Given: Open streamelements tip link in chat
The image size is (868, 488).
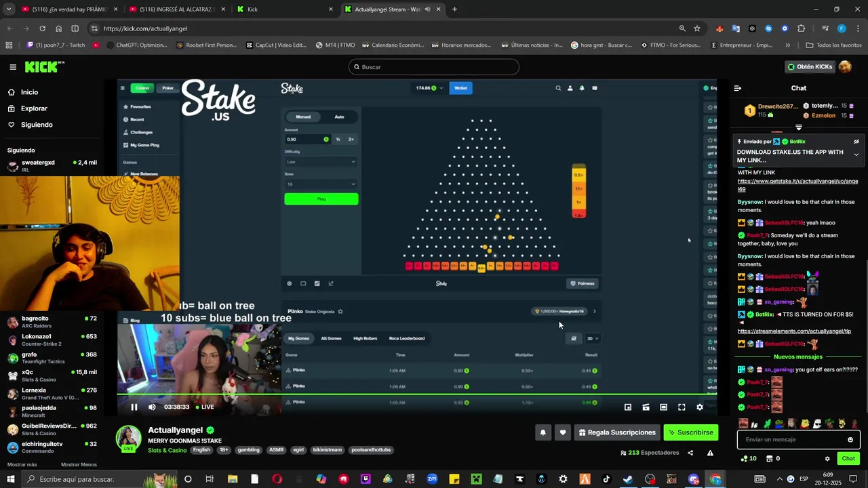Looking at the screenshot, I should [x=794, y=331].
